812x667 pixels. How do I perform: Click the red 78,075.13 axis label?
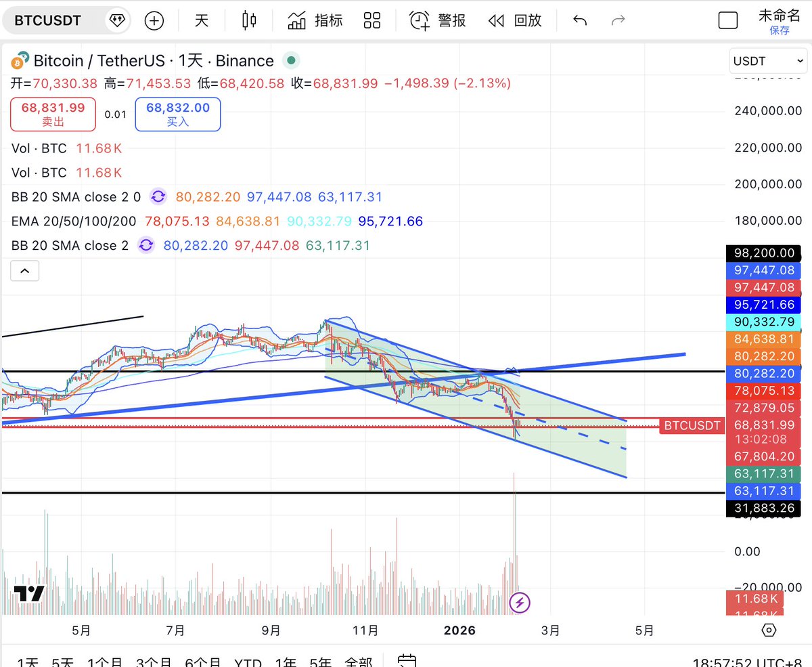tap(764, 391)
